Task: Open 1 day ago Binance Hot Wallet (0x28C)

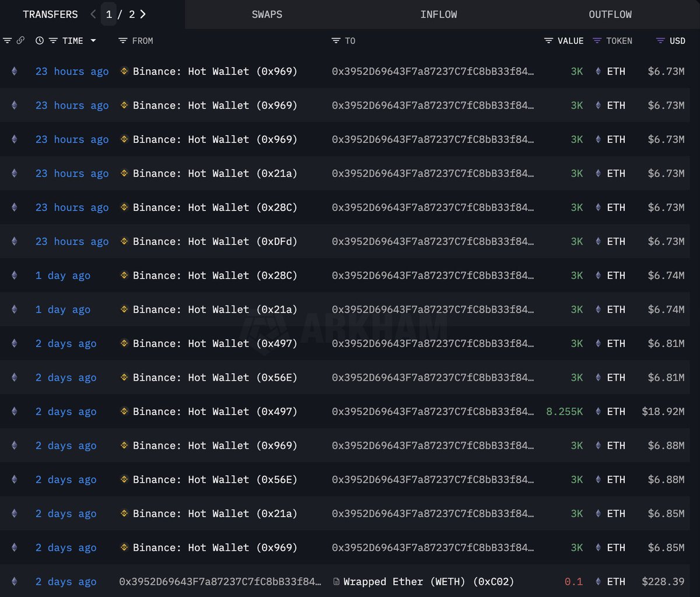Action: (x=215, y=275)
